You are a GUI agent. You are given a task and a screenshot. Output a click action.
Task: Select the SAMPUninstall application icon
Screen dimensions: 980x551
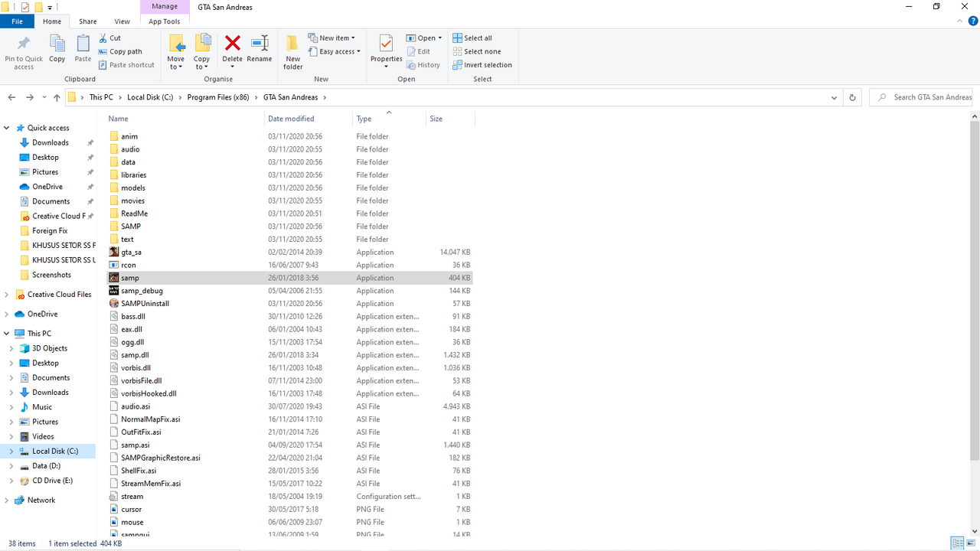click(113, 303)
